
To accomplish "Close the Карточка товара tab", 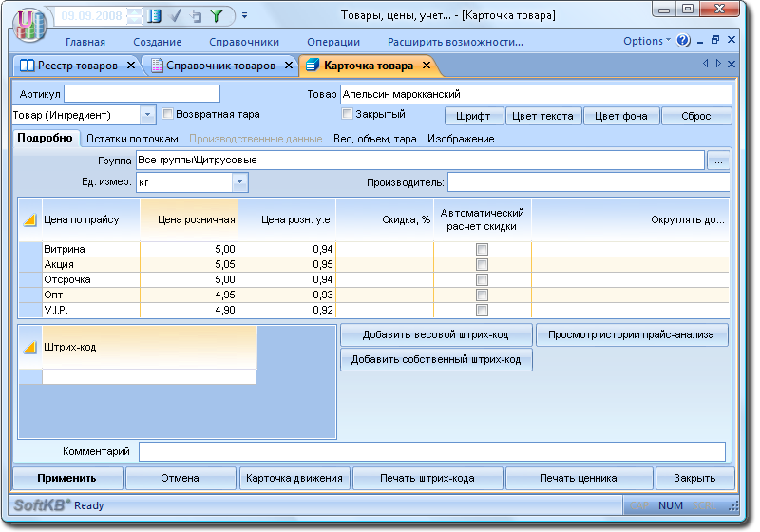I will click(427, 65).
